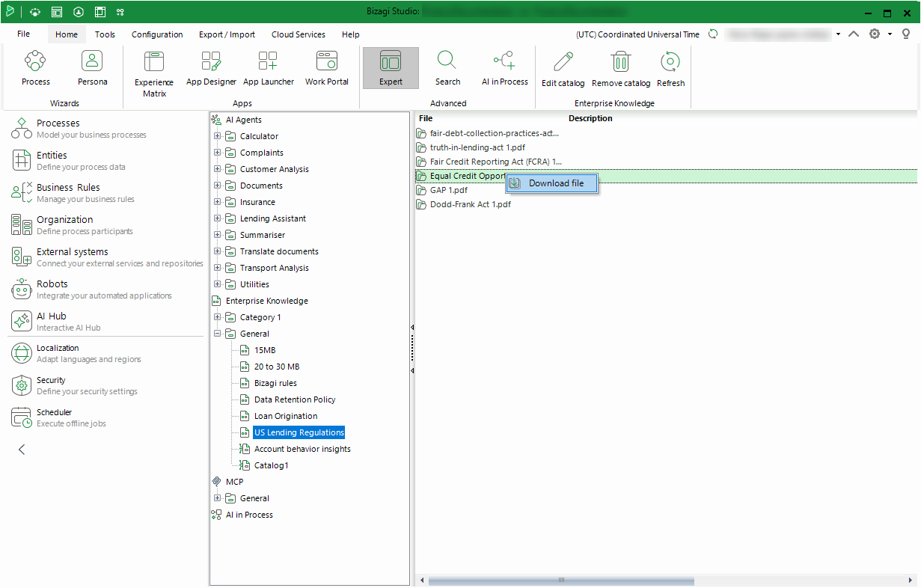921x588 pixels.
Task: Toggle the Expert view button
Action: pyautogui.click(x=391, y=68)
